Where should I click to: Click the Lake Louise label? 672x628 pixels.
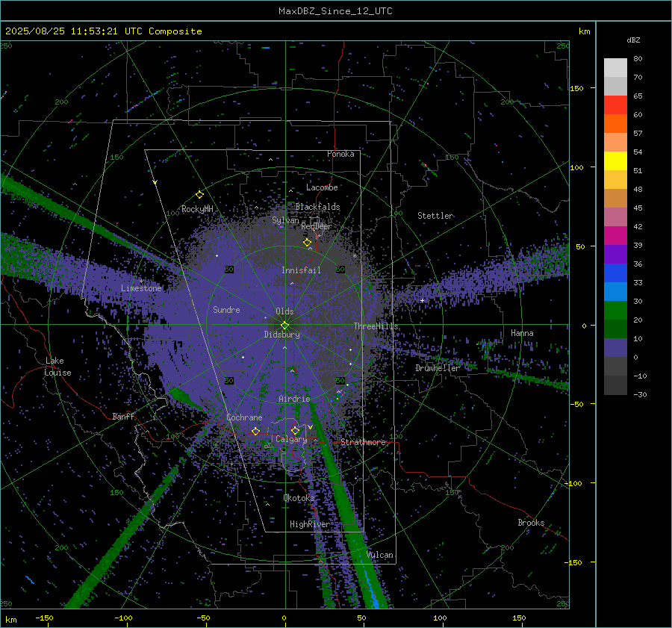[57, 367]
